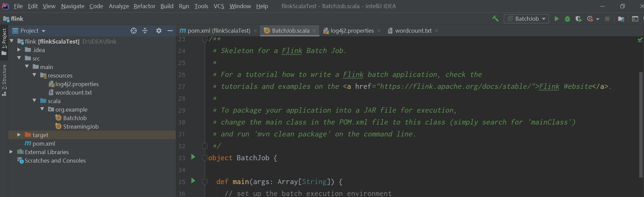This screenshot has height=197, width=644.
Task: Click the editor vertical scrollbar
Action: click(641, 125)
